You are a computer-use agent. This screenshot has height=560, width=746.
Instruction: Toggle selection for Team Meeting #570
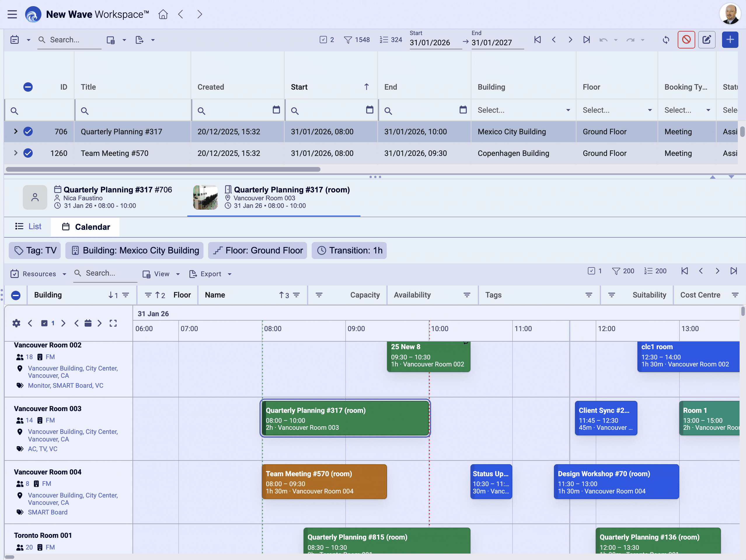28,153
